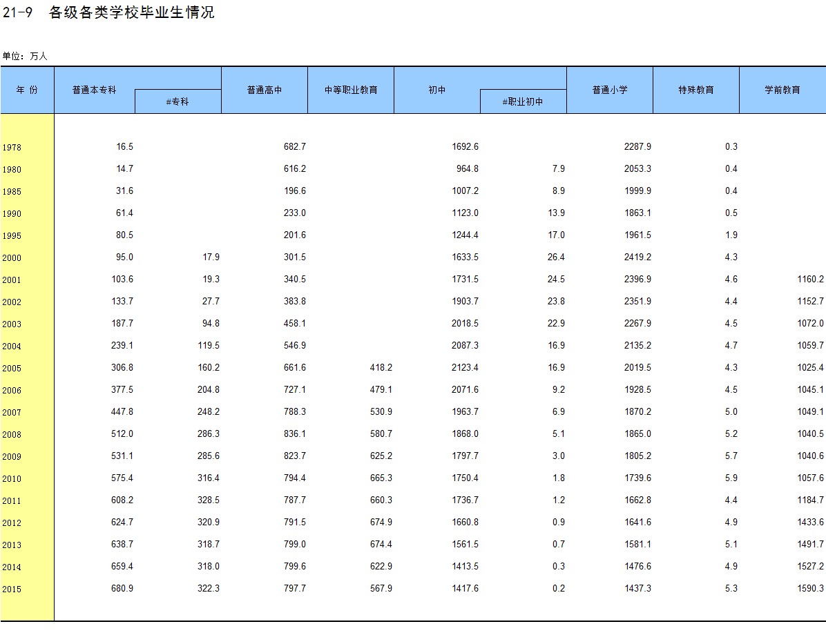Click year cell '2000'
The height and width of the screenshot is (644, 826).
tap(12, 258)
